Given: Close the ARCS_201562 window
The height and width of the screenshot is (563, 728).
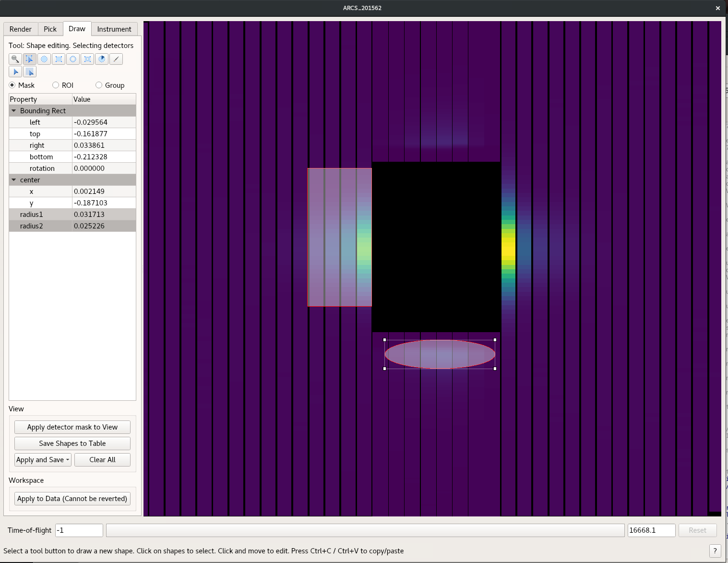Looking at the screenshot, I should [718, 8].
